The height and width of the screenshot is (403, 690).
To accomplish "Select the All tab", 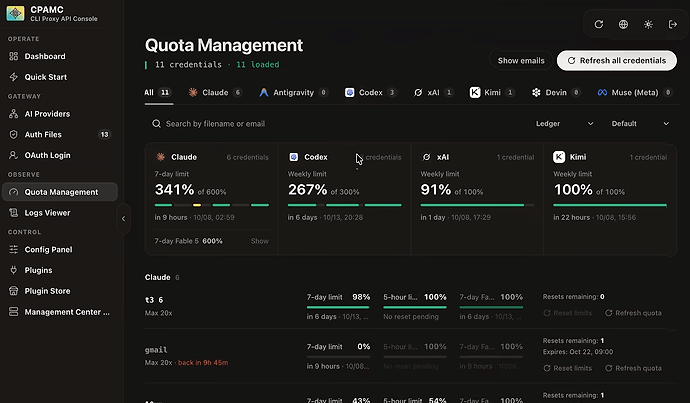I will (158, 92).
